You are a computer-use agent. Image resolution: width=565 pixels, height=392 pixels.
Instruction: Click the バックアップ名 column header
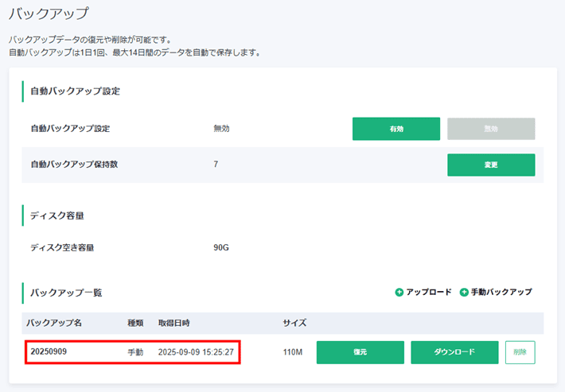pyautogui.click(x=60, y=323)
